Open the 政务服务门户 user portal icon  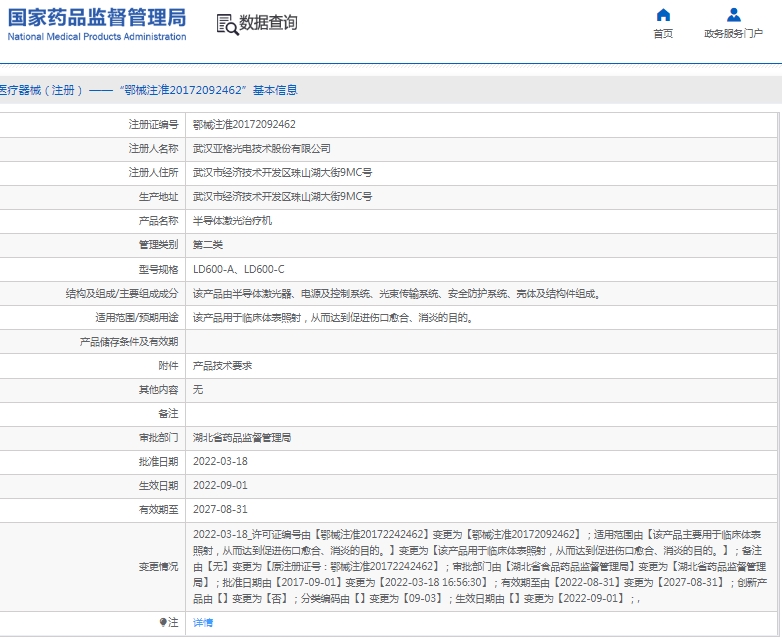[x=734, y=15]
